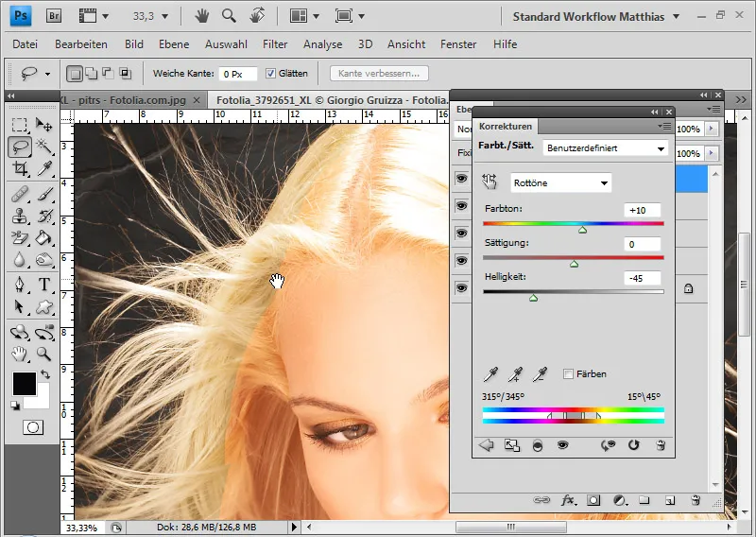Hide the topmost layer's eye icon
Viewport: 756px width, 537px height.
tap(461, 179)
